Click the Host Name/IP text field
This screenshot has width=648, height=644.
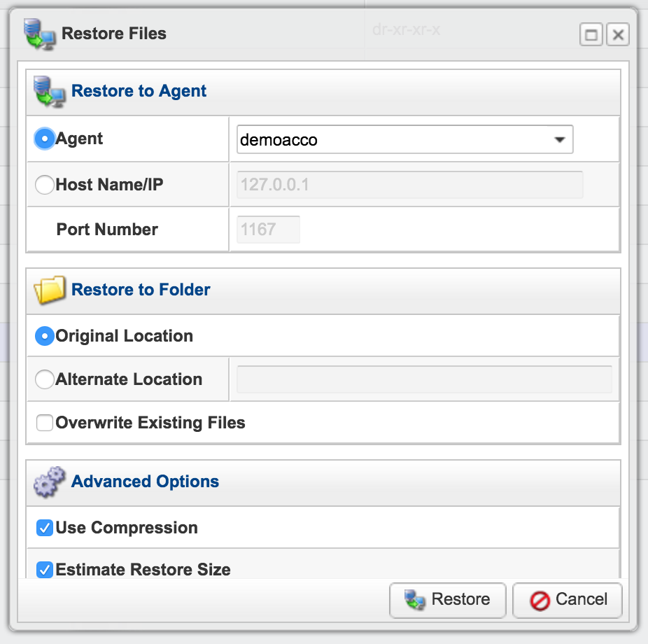coord(409,185)
